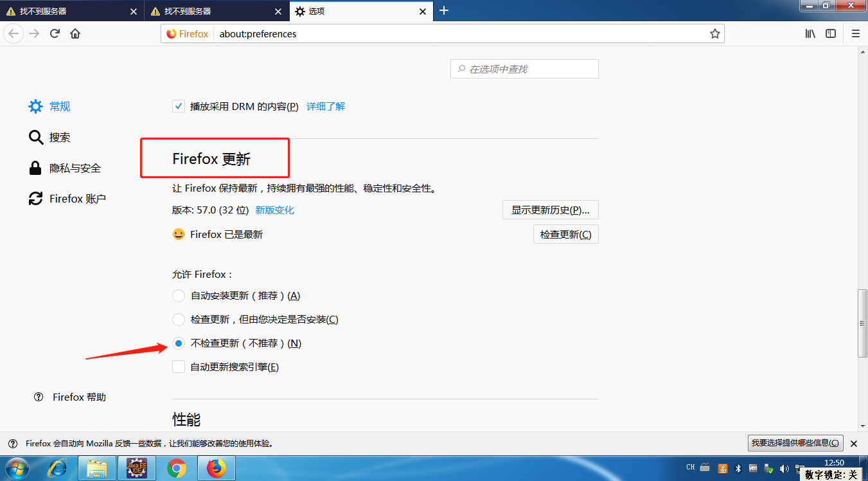
Task: Click the 在选项中查找 search field
Action: tap(524, 68)
